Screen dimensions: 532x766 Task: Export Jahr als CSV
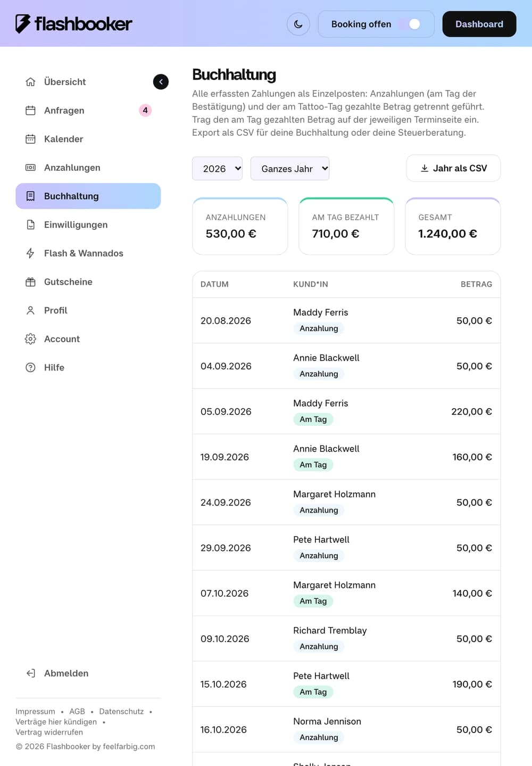[453, 168]
